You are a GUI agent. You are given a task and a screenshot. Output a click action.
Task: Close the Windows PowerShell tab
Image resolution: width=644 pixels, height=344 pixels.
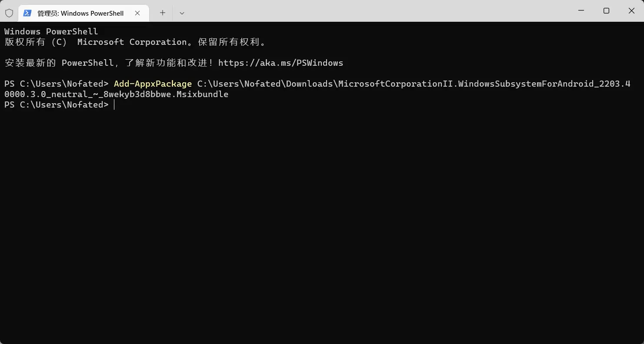(x=137, y=13)
